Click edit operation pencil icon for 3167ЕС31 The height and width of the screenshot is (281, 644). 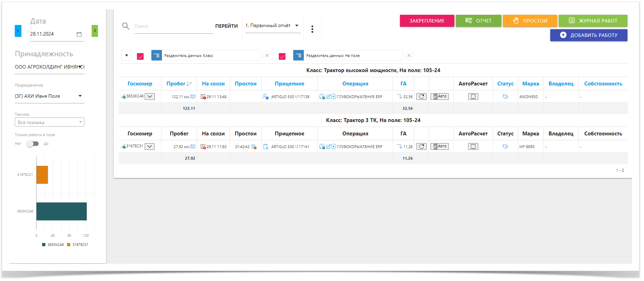328,147
